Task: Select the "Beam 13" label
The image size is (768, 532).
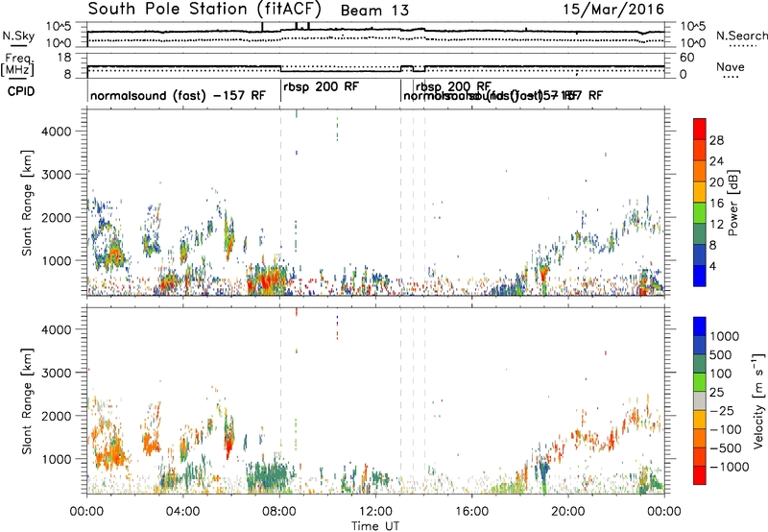Action: [x=374, y=11]
